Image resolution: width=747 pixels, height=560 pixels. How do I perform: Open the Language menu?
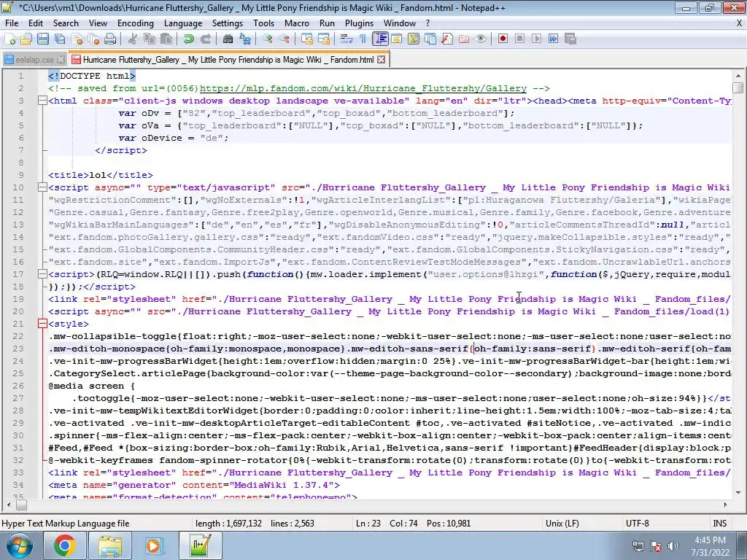click(x=183, y=23)
